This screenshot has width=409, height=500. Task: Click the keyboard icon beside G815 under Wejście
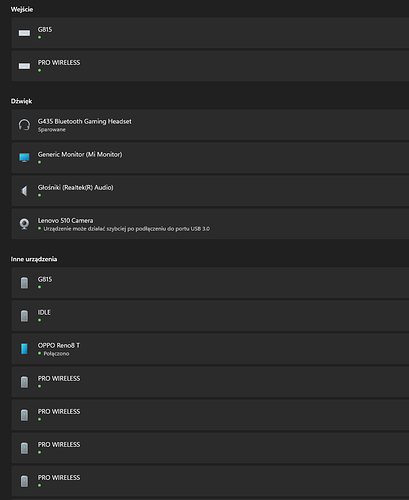click(x=24, y=33)
